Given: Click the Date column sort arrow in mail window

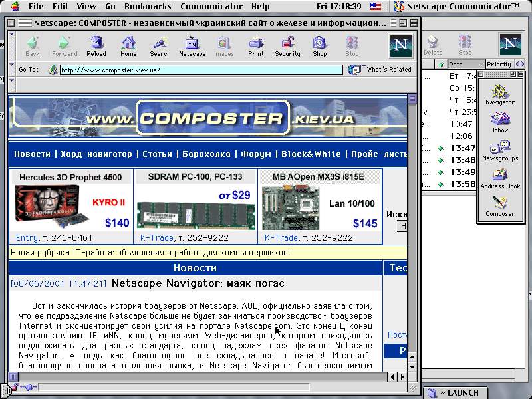Looking at the screenshot, I should (x=481, y=64).
